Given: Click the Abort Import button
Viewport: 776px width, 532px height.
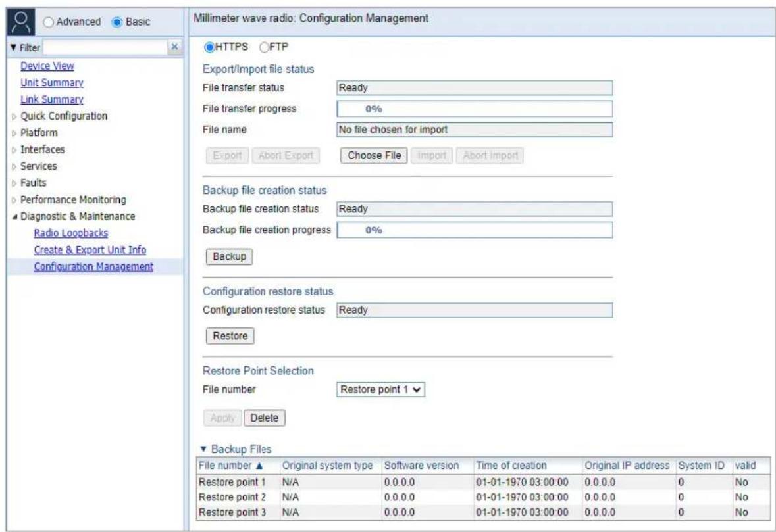Looking at the screenshot, I should tap(490, 155).
